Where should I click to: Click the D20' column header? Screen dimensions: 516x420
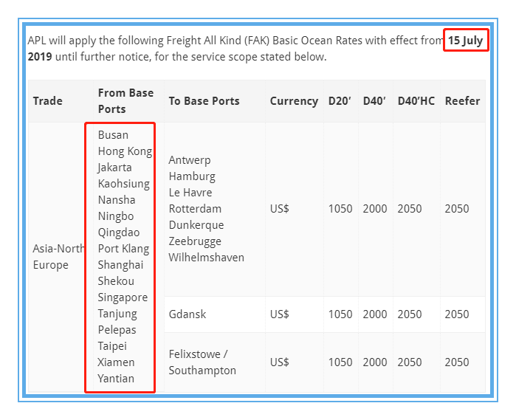(340, 101)
